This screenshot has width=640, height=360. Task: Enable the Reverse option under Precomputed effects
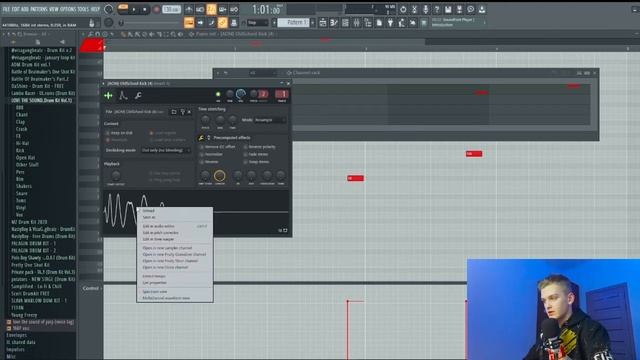[x=202, y=162]
